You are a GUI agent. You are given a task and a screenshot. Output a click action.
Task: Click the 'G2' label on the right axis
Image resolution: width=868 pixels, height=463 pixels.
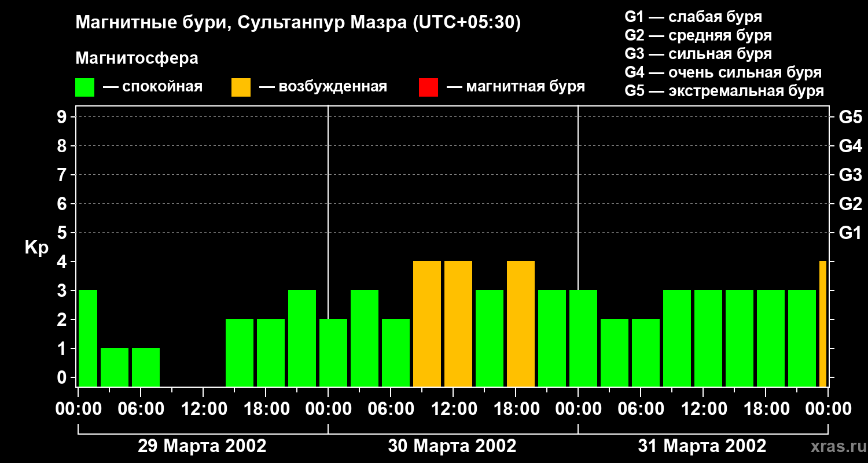pos(850,204)
